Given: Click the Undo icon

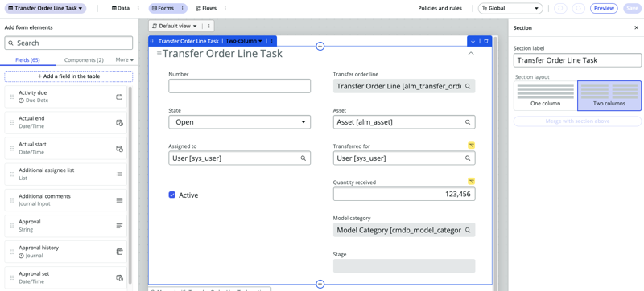Looking at the screenshot, I should pos(560,8).
